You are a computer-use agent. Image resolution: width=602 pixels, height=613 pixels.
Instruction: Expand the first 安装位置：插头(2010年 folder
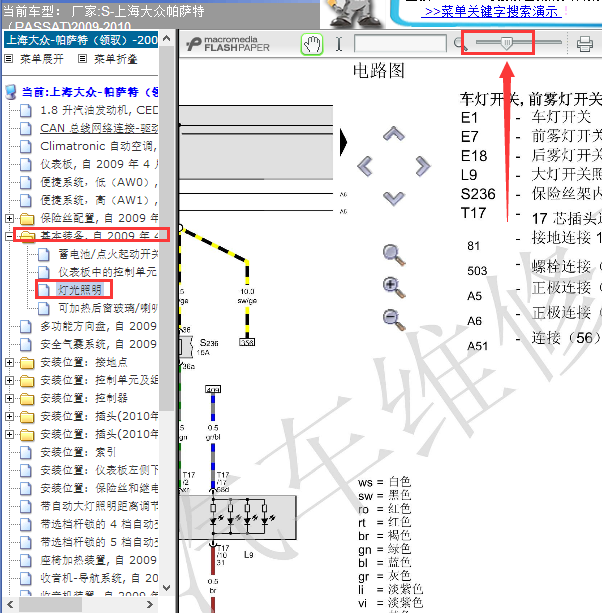coord(9,416)
